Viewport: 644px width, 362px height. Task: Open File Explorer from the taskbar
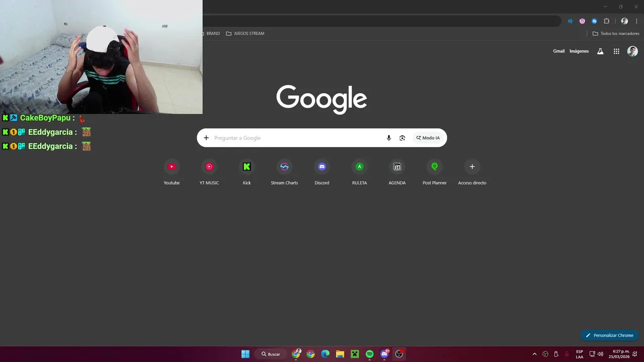coord(340,354)
